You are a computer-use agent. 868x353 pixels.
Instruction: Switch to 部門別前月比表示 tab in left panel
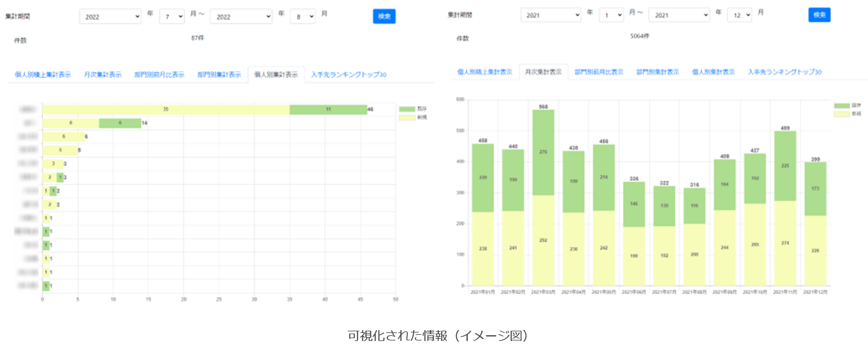[159, 74]
